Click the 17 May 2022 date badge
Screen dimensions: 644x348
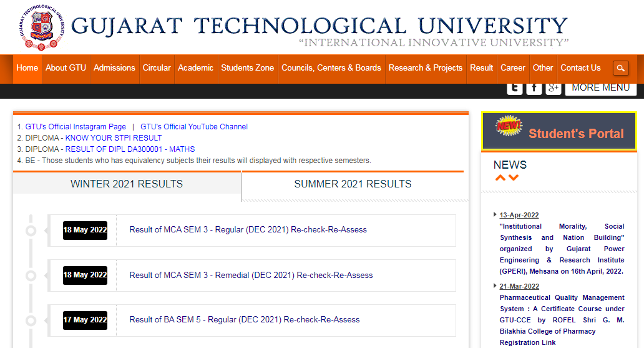click(85, 320)
